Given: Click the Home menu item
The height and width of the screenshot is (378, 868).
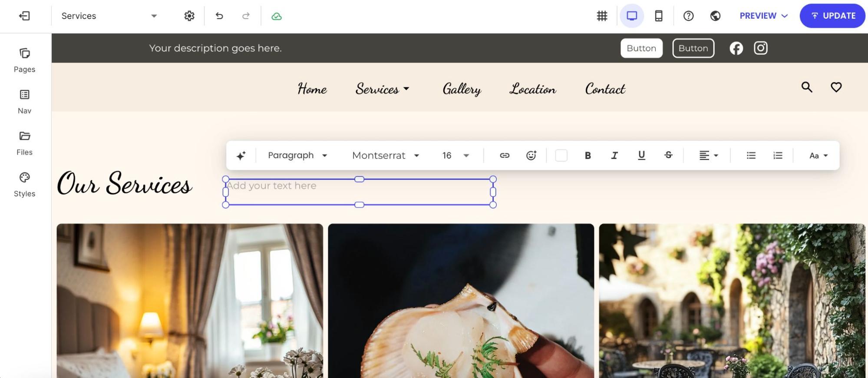Looking at the screenshot, I should (312, 89).
